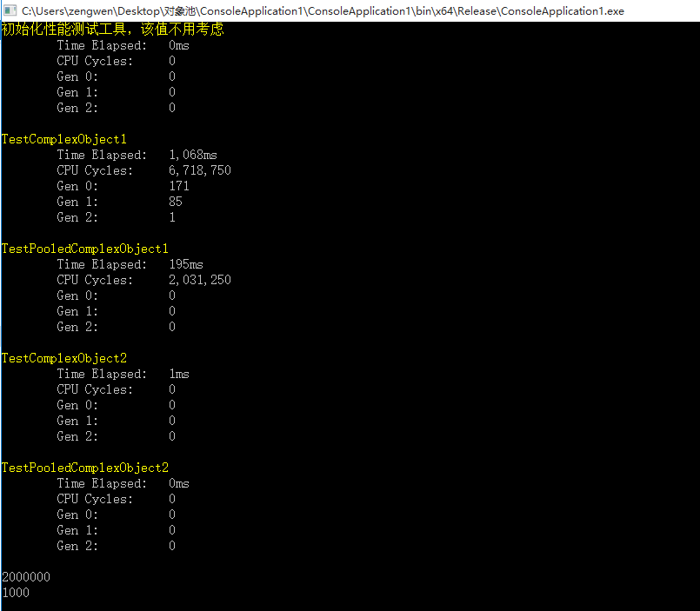Click the 6,718,750 CPU cycles value
The height and width of the screenshot is (611, 700).
200,170
